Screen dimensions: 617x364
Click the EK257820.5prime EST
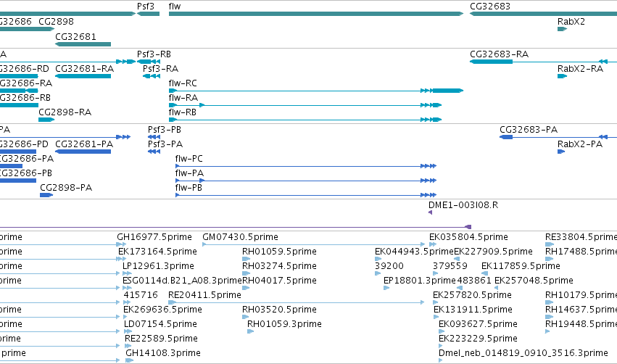click(x=472, y=296)
